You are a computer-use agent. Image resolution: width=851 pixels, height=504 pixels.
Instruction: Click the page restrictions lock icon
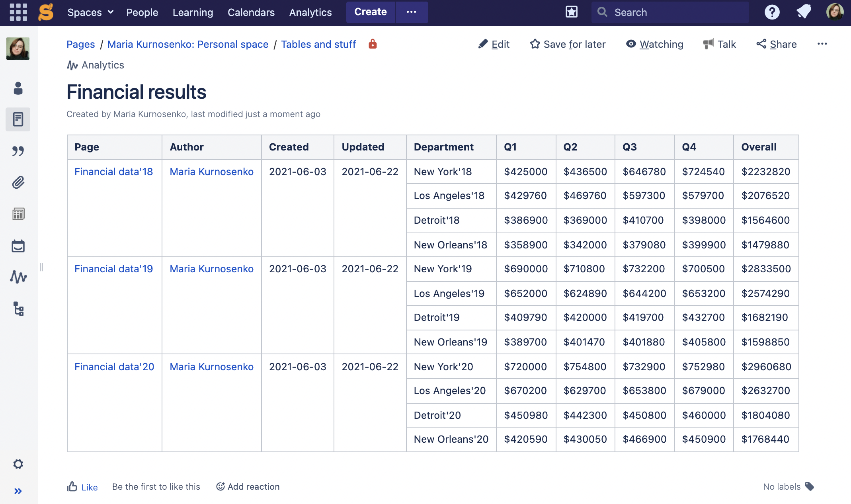[372, 44]
